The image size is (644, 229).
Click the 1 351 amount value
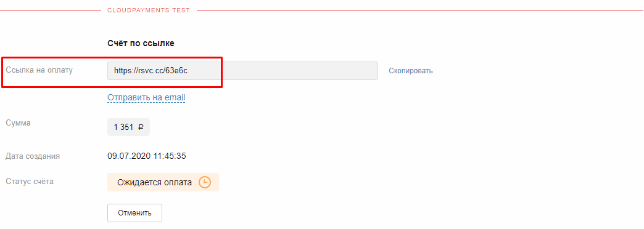point(123,127)
